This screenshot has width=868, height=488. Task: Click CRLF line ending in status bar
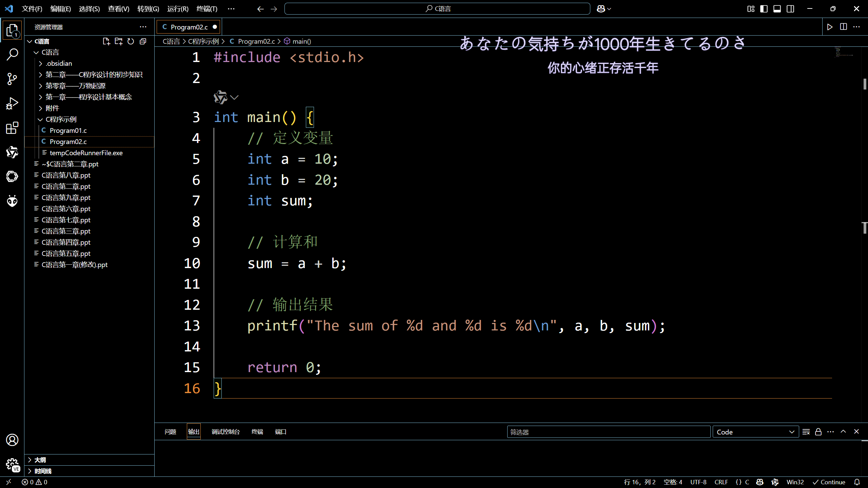point(721,482)
